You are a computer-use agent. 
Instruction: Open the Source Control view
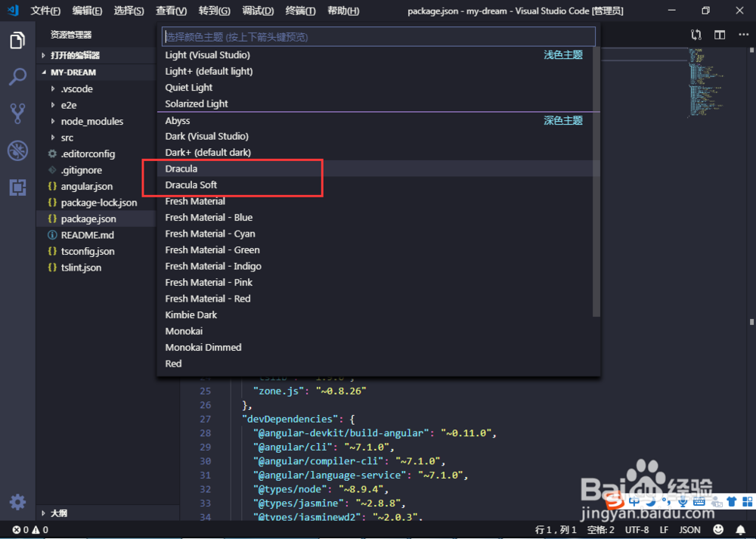17,113
